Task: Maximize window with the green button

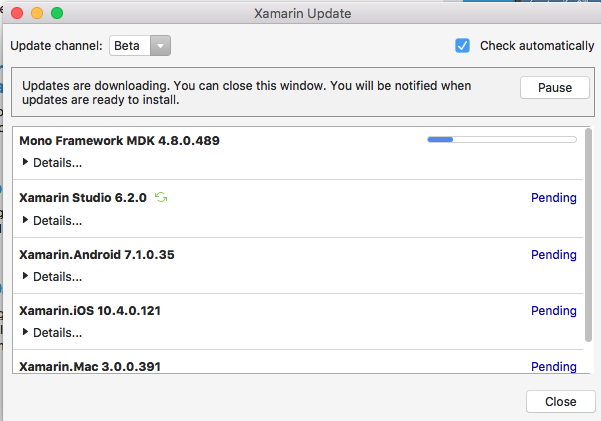Action: click(57, 14)
